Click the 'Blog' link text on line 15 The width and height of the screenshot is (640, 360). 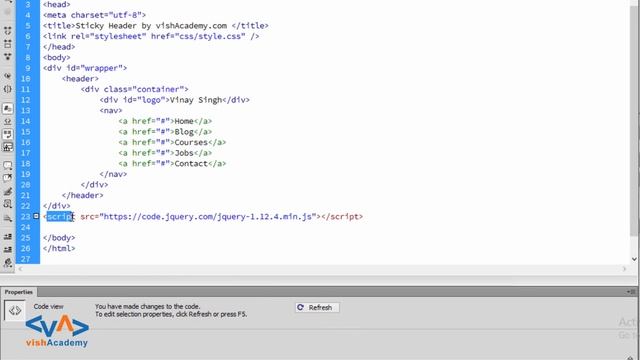184,131
